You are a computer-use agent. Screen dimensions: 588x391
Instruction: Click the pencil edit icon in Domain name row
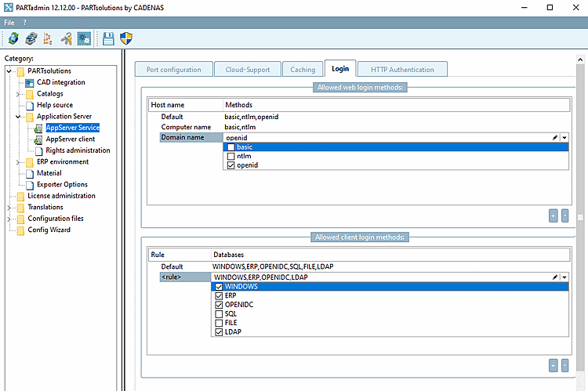(555, 138)
